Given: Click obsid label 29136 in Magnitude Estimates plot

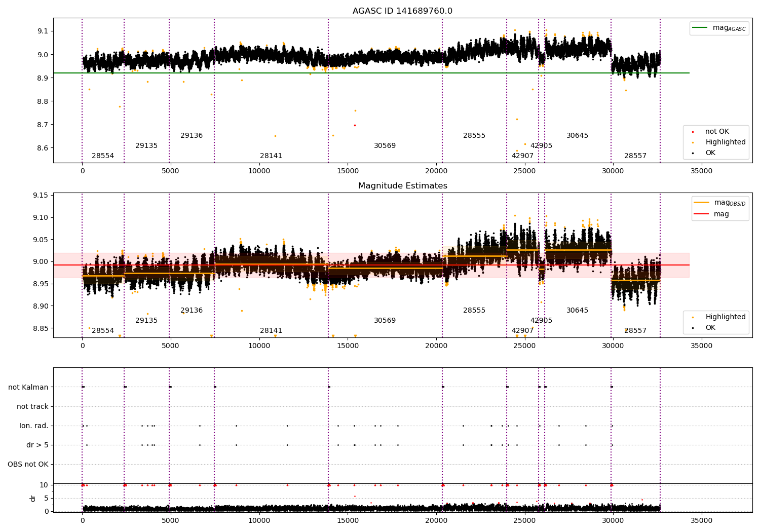Looking at the screenshot, I should click(x=192, y=310).
